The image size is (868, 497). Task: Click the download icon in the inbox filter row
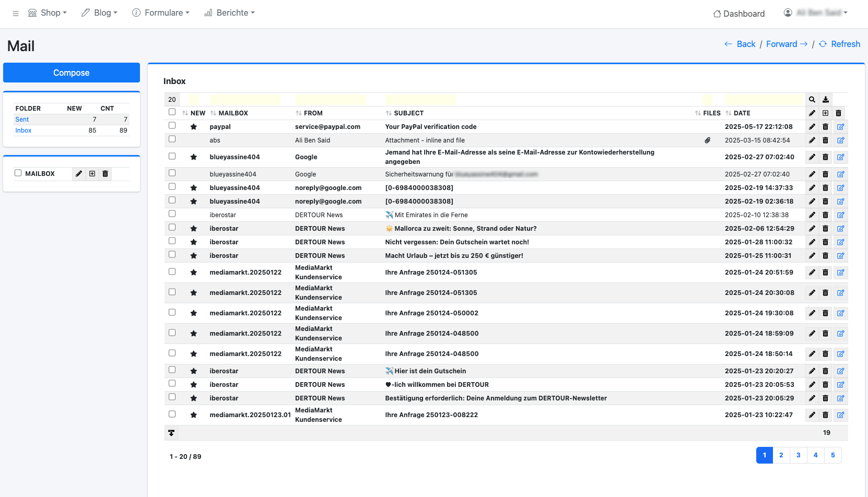tap(826, 100)
